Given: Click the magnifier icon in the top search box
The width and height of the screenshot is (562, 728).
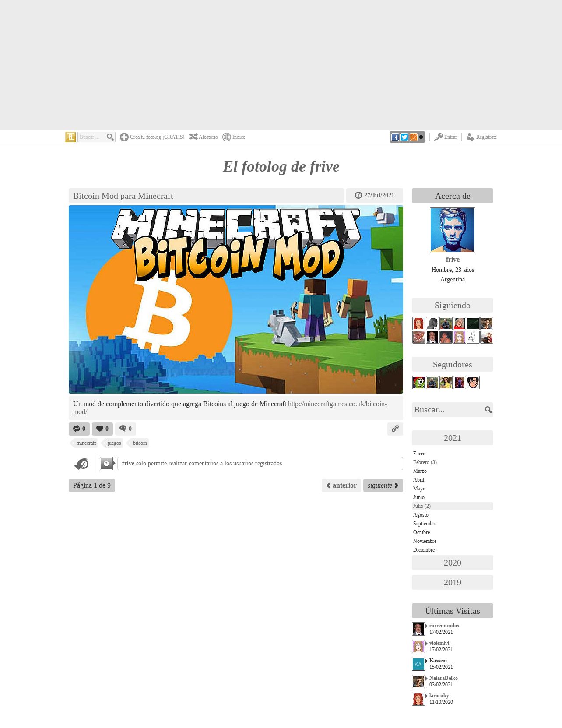Looking at the screenshot, I should tap(110, 137).
